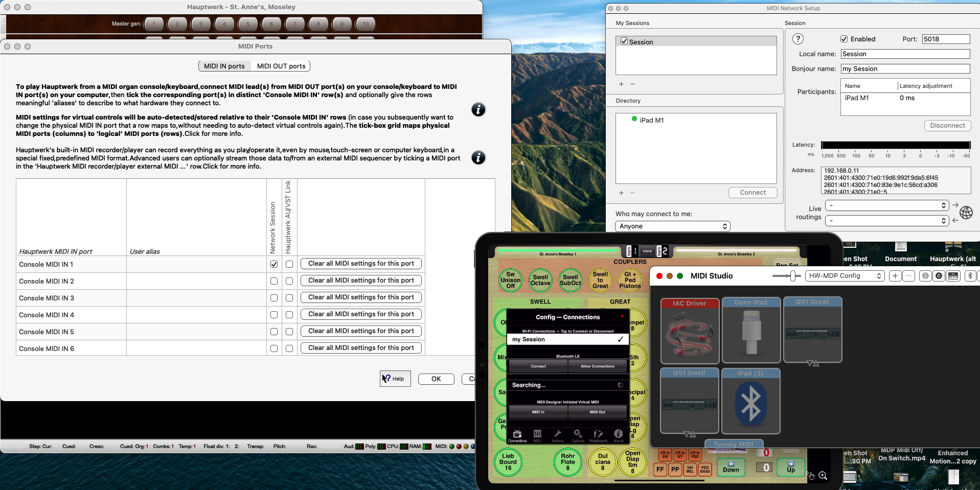Toggle the Swell SubOct coupler
Screen dimensions: 980x490
[x=570, y=280]
